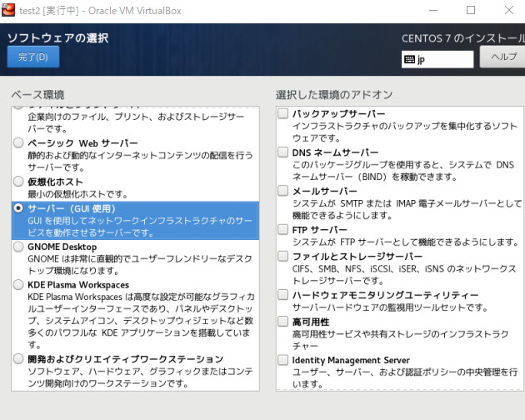Select the jp keyboard layout indicator
The image size is (525, 420).
[437, 60]
